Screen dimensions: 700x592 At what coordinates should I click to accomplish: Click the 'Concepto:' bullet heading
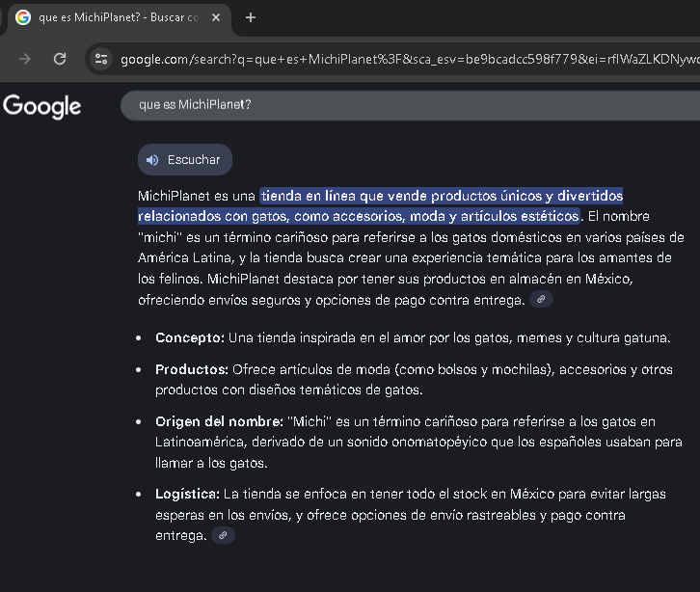[190, 338]
